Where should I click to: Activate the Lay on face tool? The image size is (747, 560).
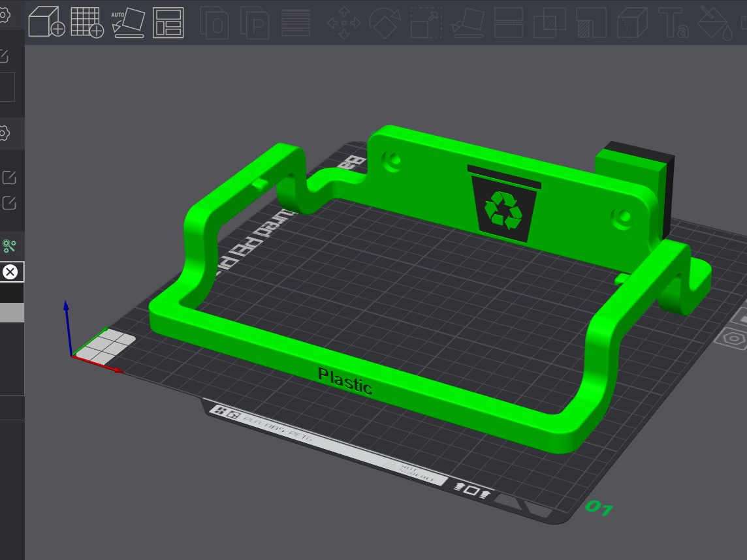pos(468,22)
